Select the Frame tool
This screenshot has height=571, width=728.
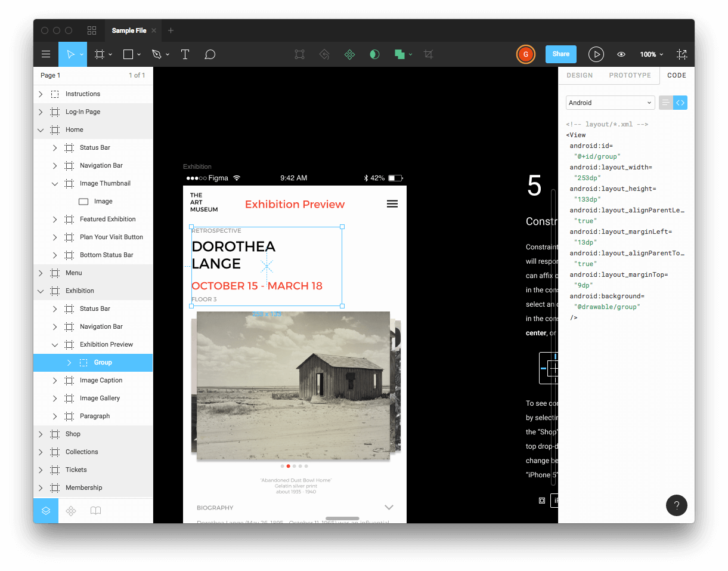coord(100,54)
